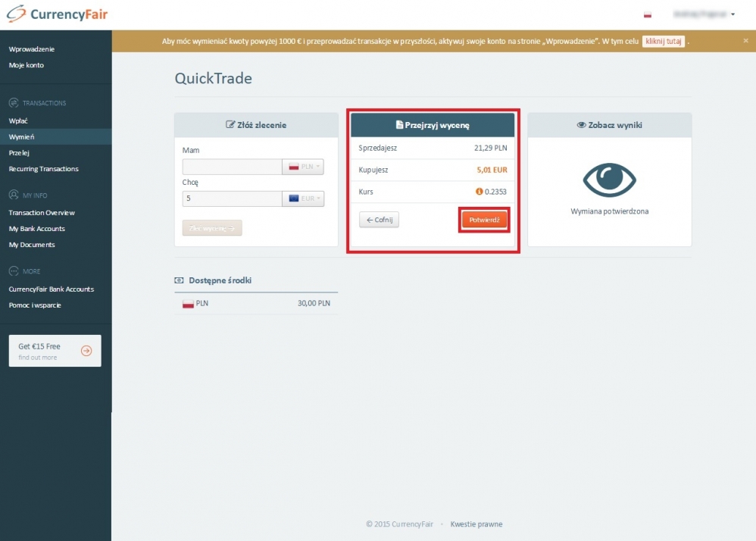
Task: Open Wpłać in the sidebar
Action: tap(18, 120)
